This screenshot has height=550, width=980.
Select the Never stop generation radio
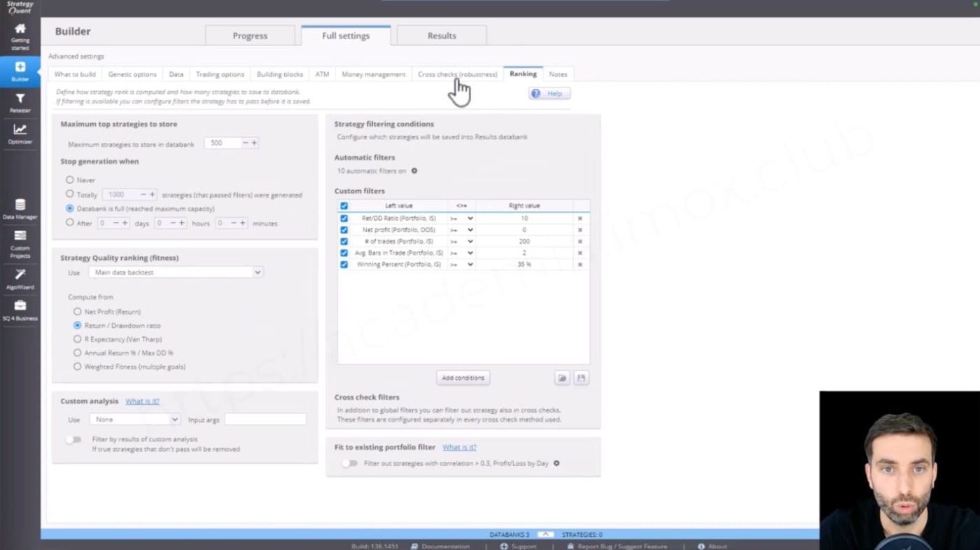pos(69,180)
